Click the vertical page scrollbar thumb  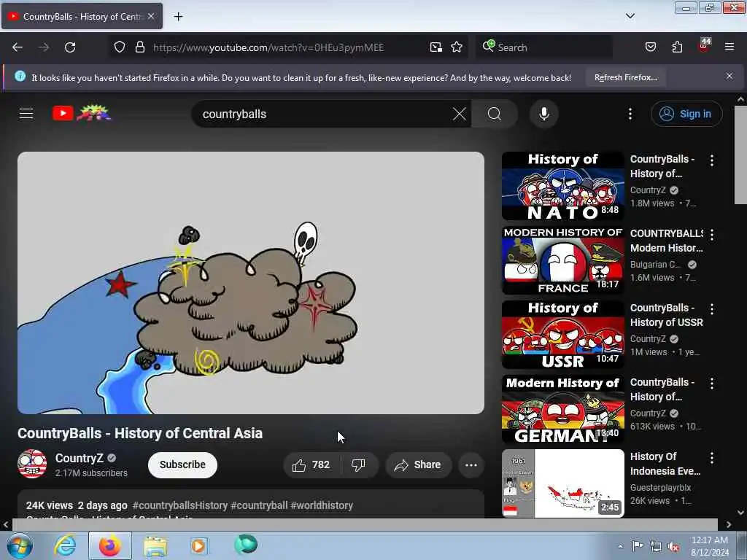coord(740,155)
